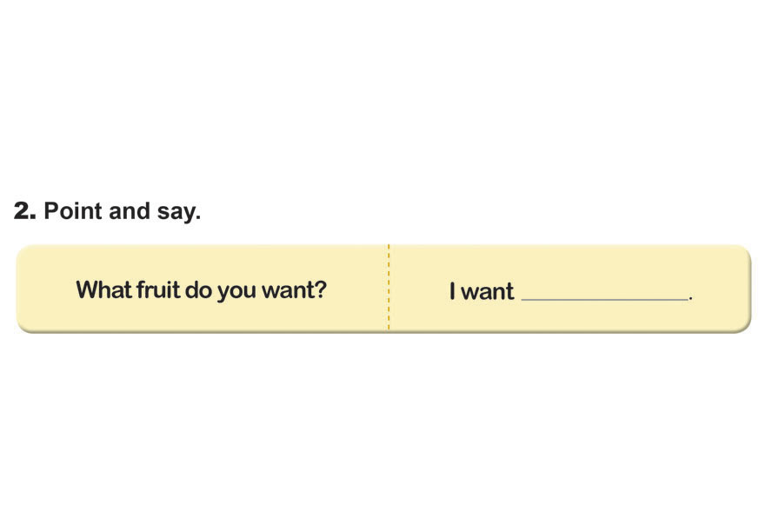Click the dashed vertical divider line
This screenshot has height=532, width=759.
389,289
